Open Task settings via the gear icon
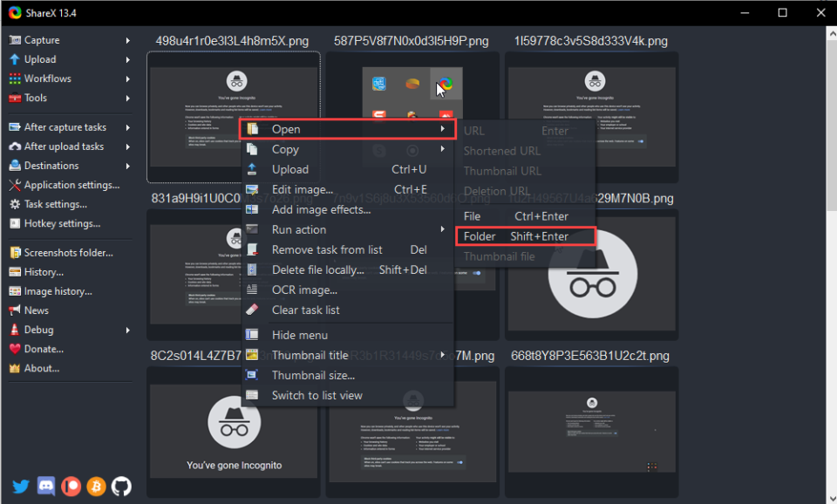 pos(15,203)
